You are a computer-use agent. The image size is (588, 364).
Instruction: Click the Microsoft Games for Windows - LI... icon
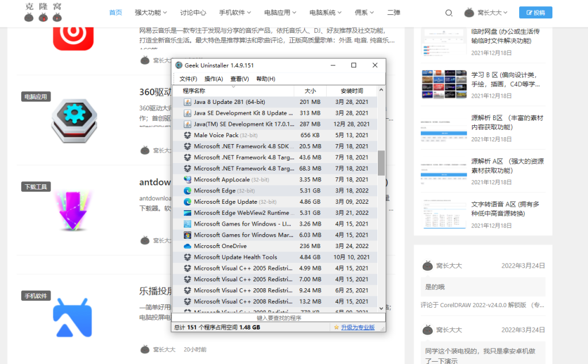(187, 224)
